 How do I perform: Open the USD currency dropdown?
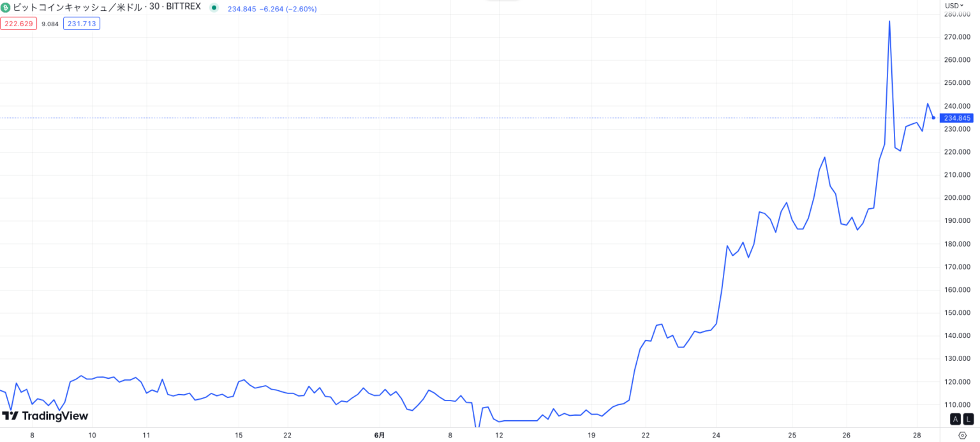click(x=954, y=5)
